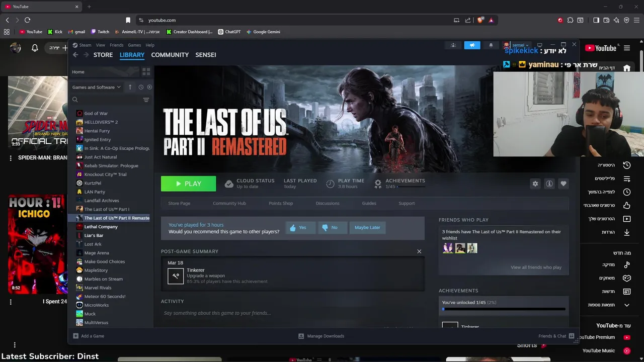Open the Games menu in Steam
The height and width of the screenshot is (362, 644).
pyautogui.click(x=134, y=45)
